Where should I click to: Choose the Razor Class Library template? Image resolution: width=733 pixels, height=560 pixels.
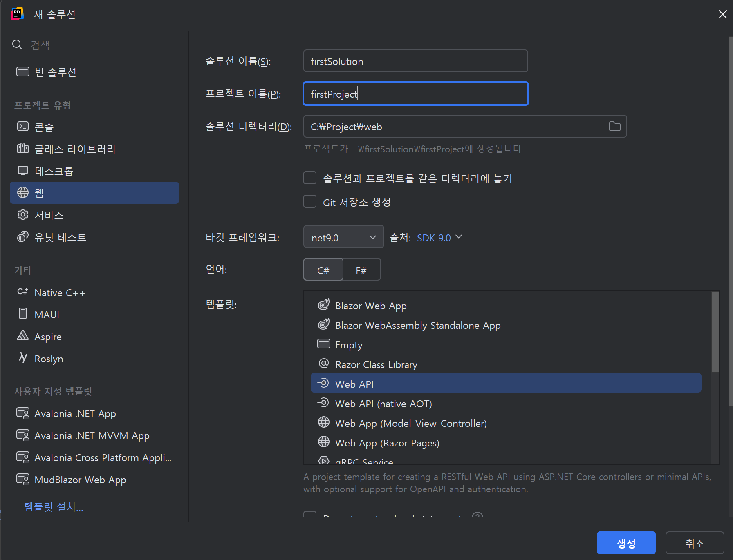pyautogui.click(x=506, y=364)
